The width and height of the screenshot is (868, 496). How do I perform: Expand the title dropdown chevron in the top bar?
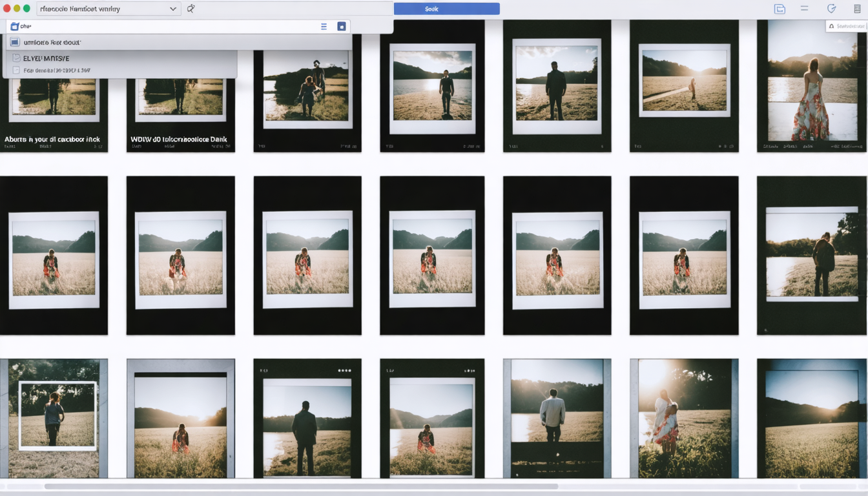pos(173,9)
